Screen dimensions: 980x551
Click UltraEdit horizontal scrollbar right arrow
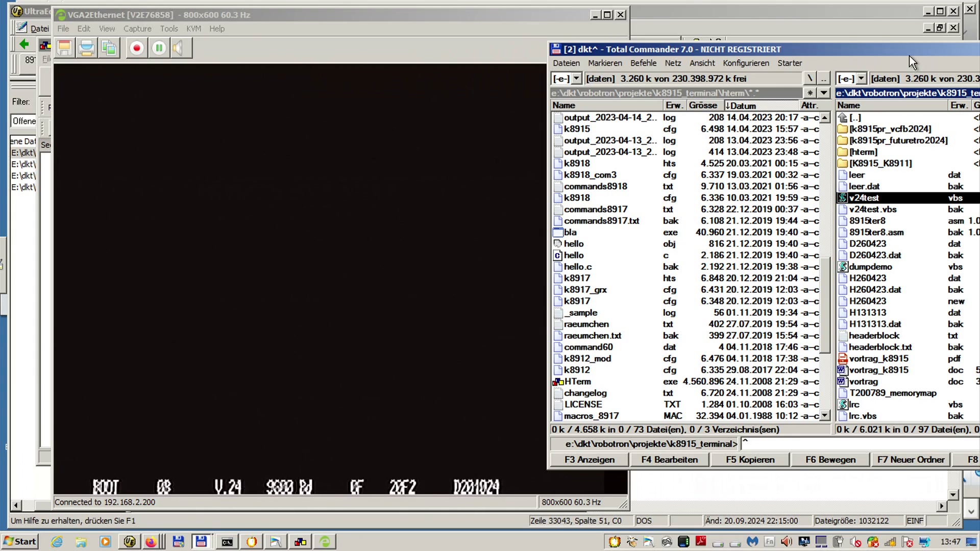point(942,506)
